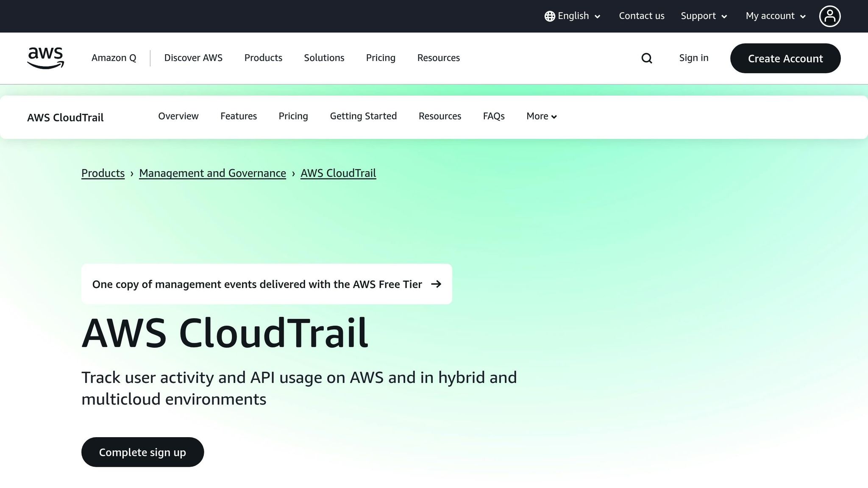Click the arrow on the Free Tier banner
The width and height of the screenshot is (868, 488).
(436, 284)
